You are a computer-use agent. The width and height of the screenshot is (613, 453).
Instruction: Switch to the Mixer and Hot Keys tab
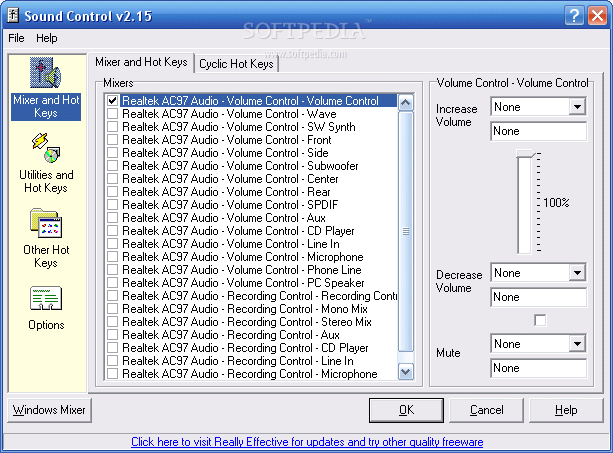click(141, 62)
